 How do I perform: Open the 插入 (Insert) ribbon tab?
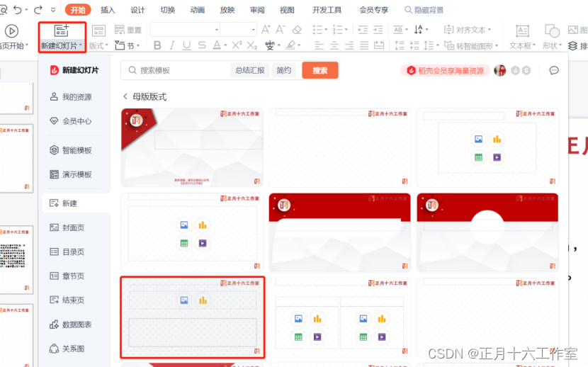tap(108, 10)
